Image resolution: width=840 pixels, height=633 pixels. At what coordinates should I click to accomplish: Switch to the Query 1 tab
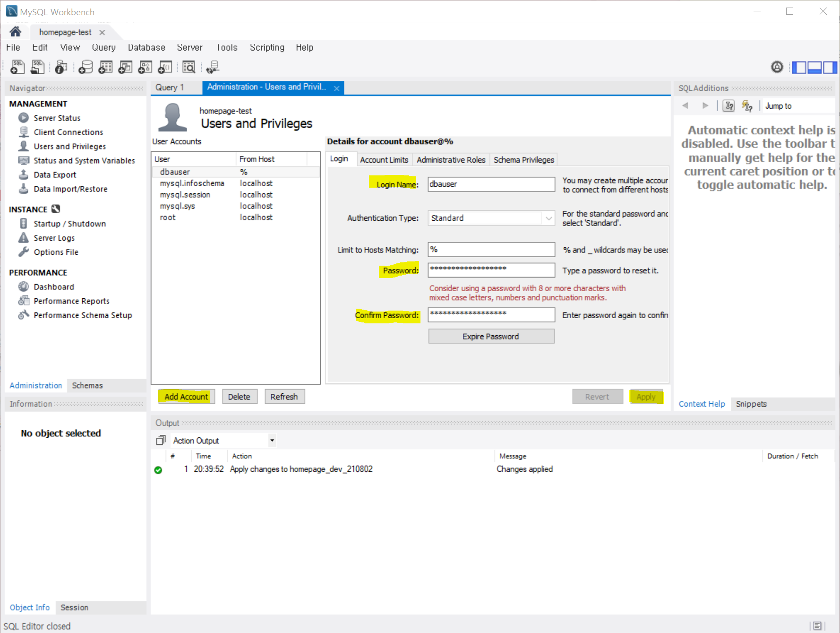pyautogui.click(x=170, y=87)
